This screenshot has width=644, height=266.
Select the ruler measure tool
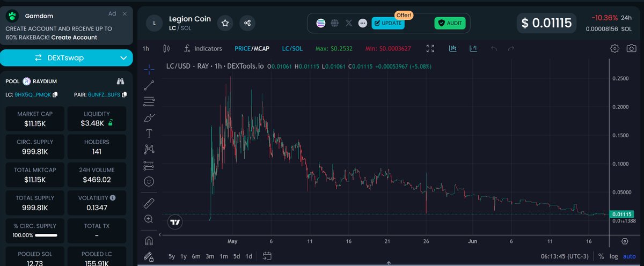click(149, 203)
